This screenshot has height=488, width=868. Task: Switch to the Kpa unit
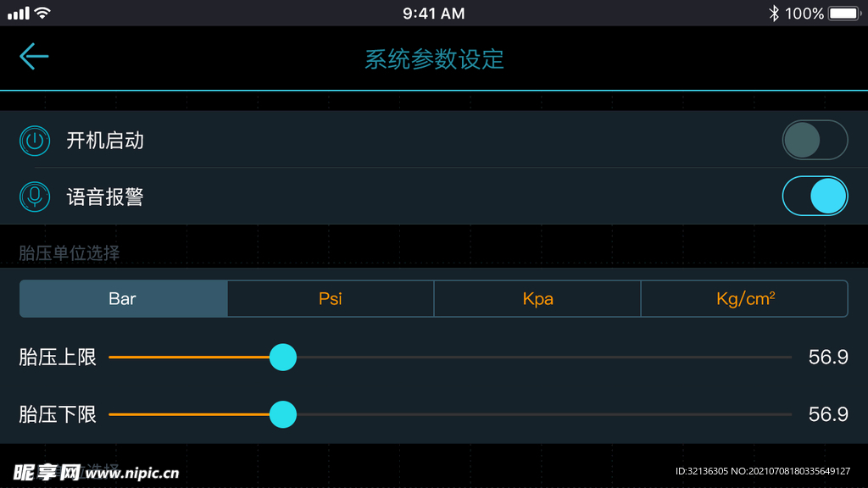[x=537, y=299]
